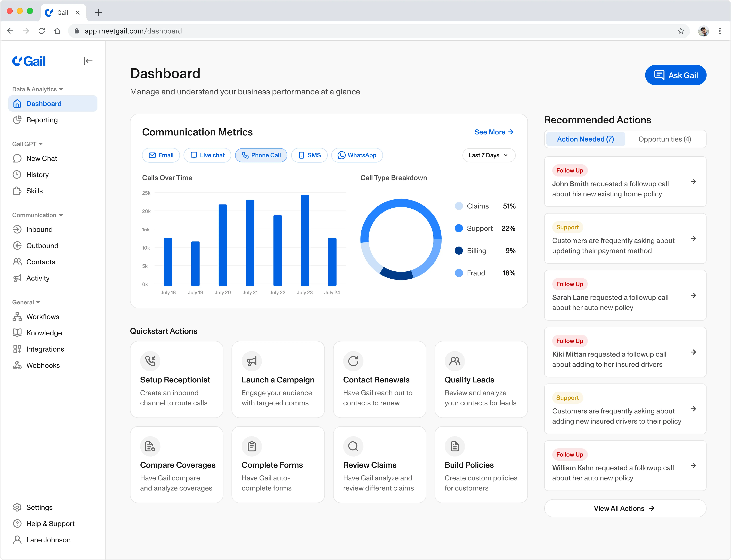Click the Launch a Campaign megaphone icon
Image resolution: width=731 pixels, height=560 pixels.
(252, 361)
